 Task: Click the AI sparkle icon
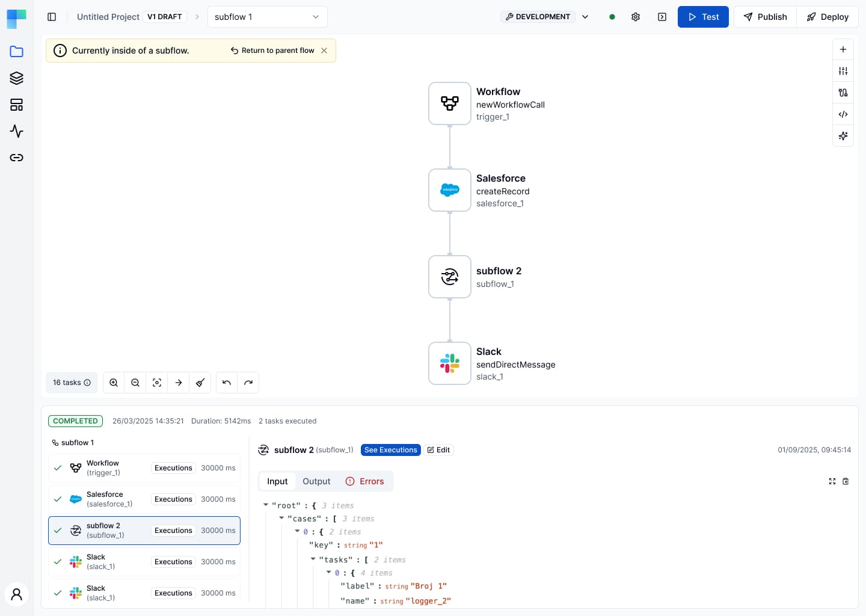843,136
